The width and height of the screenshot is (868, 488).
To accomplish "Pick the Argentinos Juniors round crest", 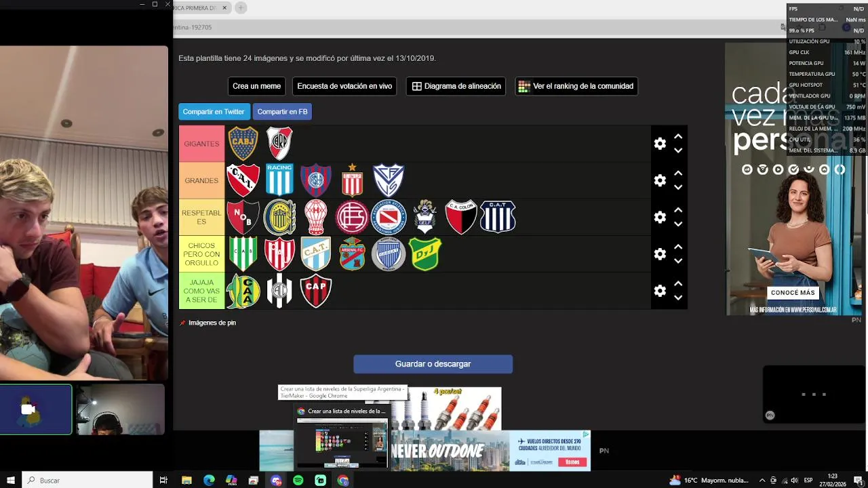I will click(x=389, y=217).
